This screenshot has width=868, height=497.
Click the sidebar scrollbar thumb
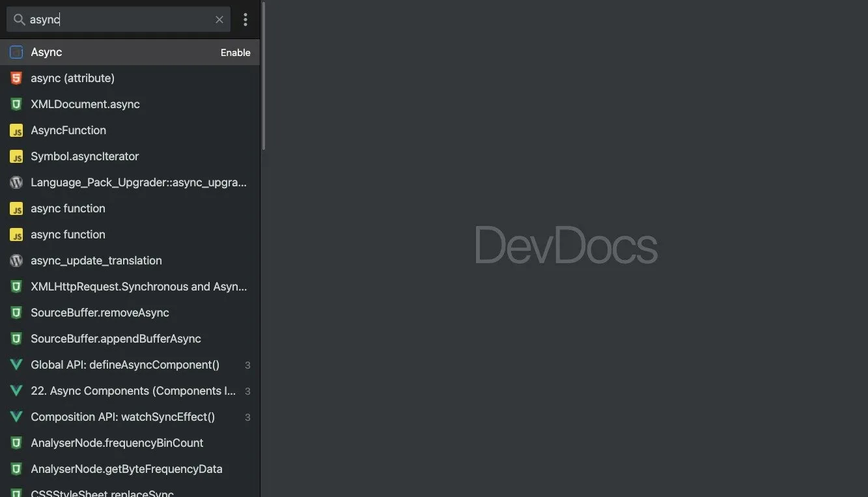point(264,76)
